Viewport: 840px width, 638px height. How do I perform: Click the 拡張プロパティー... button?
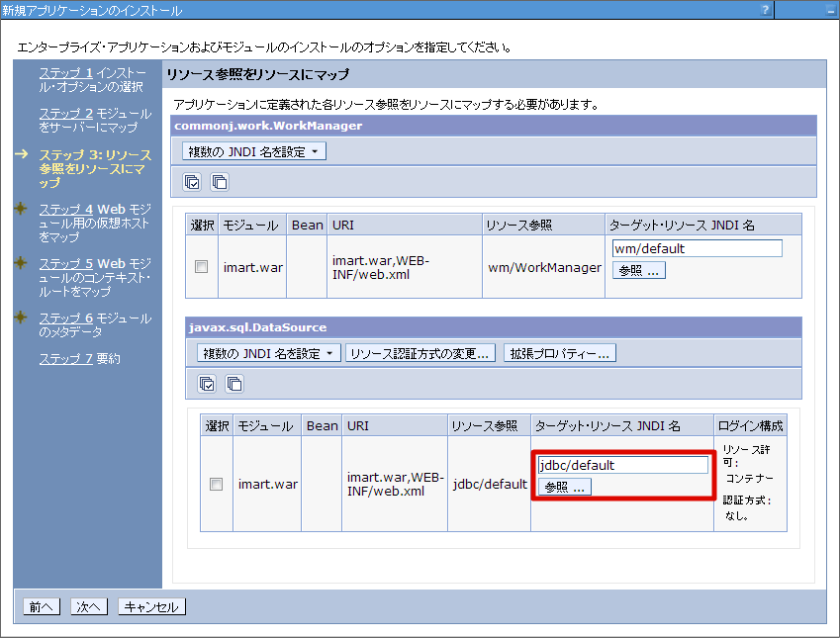(x=560, y=353)
